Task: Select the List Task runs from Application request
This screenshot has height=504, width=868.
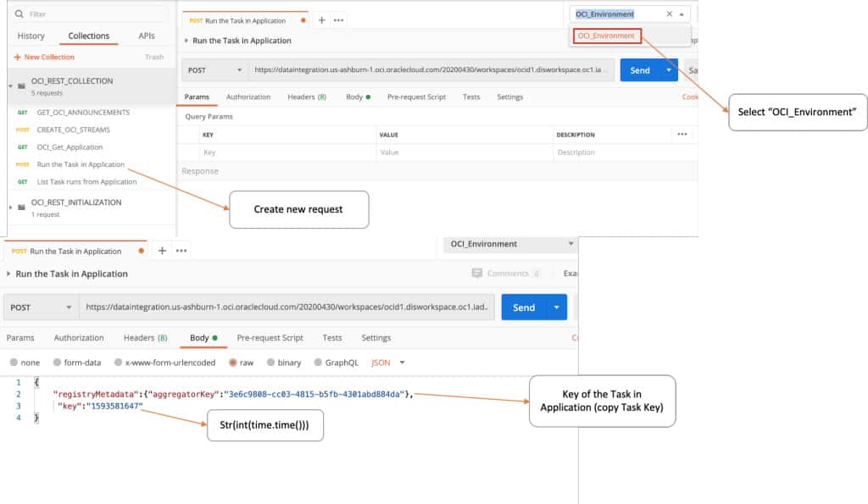Action: [x=86, y=182]
